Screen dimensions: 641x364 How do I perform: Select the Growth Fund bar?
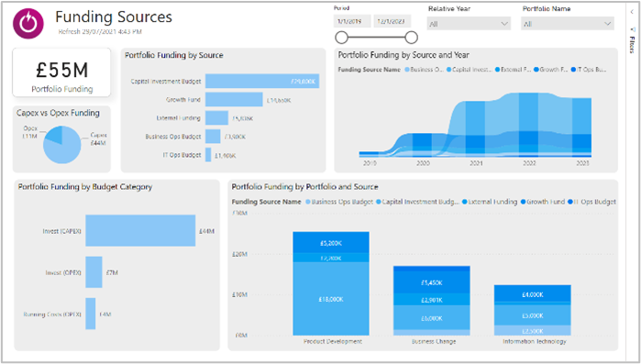[x=234, y=100]
